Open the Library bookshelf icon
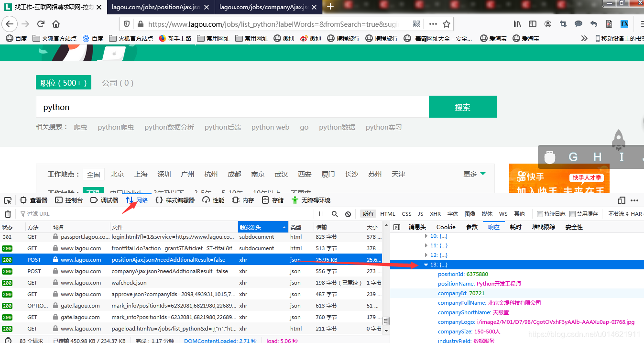The width and height of the screenshot is (644, 343). (x=518, y=24)
